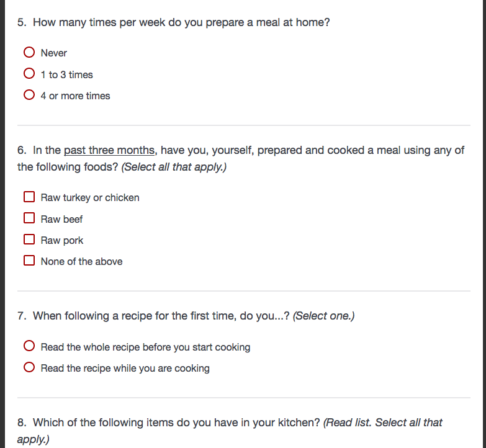Click the horizontal divider above question 8
The height and width of the screenshot is (448, 486).
pyautogui.click(x=244, y=398)
